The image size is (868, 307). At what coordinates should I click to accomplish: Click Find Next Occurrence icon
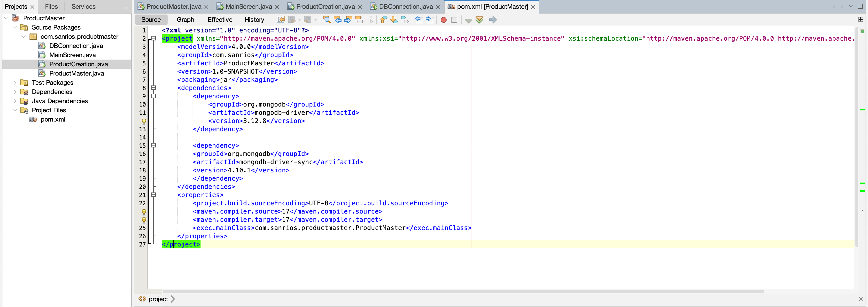[348, 20]
